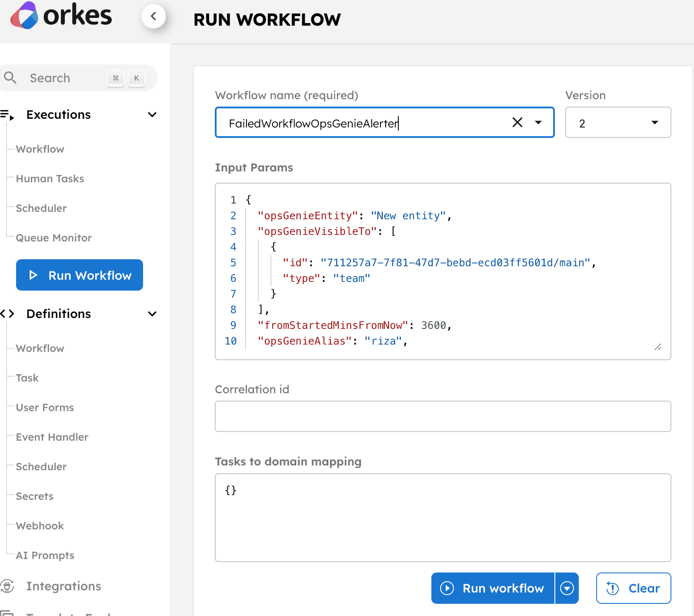This screenshot has height=616, width=694.
Task: Click the Orkes logo icon
Action: click(x=24, y=16)
